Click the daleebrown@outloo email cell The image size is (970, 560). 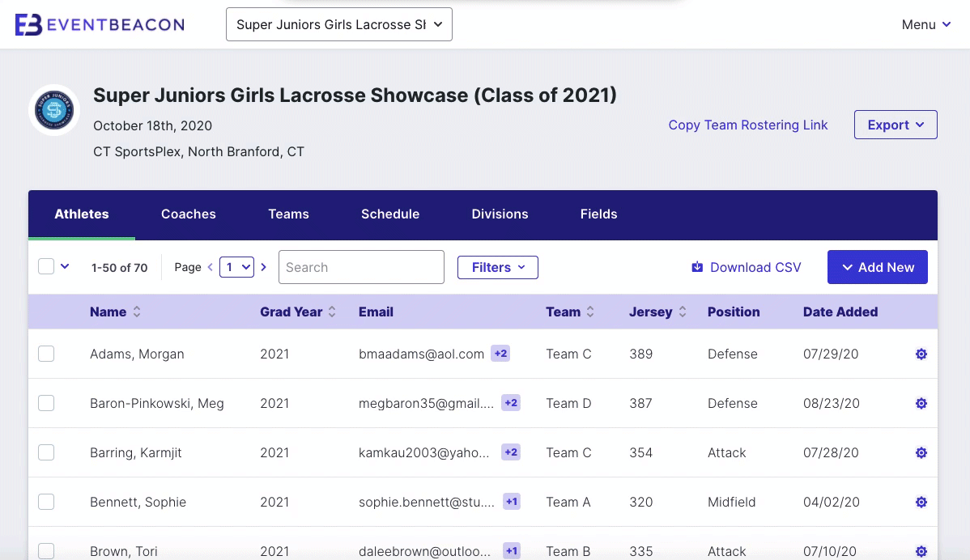[424, 551]
